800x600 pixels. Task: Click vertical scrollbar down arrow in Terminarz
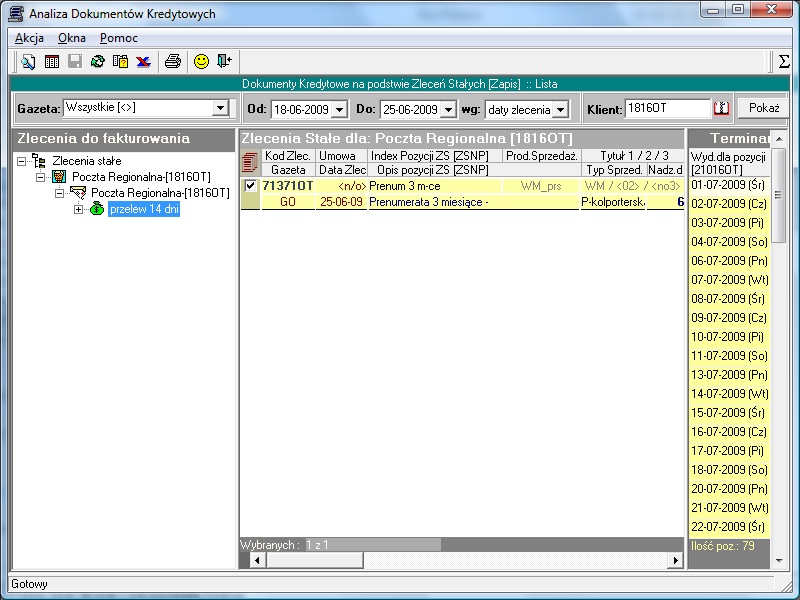point(779,560)
